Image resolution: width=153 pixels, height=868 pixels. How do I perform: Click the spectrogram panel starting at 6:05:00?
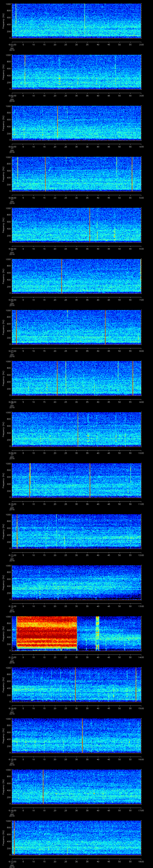click(77, 225)
